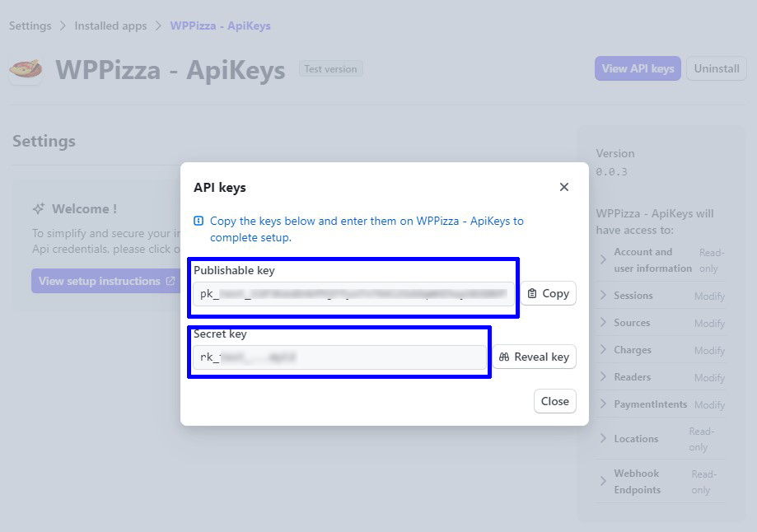Viewport: 757px width, 532px height.
Task: Click the Modify label for Readers
Action: 710,377
